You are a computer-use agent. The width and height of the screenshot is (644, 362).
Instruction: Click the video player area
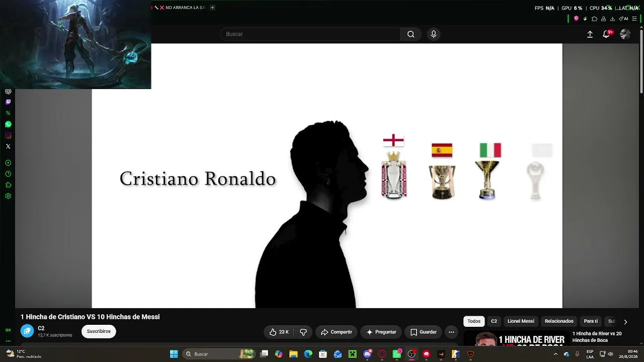(327, 175)
